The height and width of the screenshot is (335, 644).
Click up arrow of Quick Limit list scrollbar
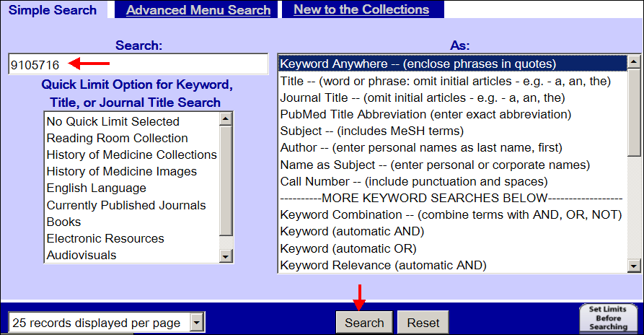226,119
